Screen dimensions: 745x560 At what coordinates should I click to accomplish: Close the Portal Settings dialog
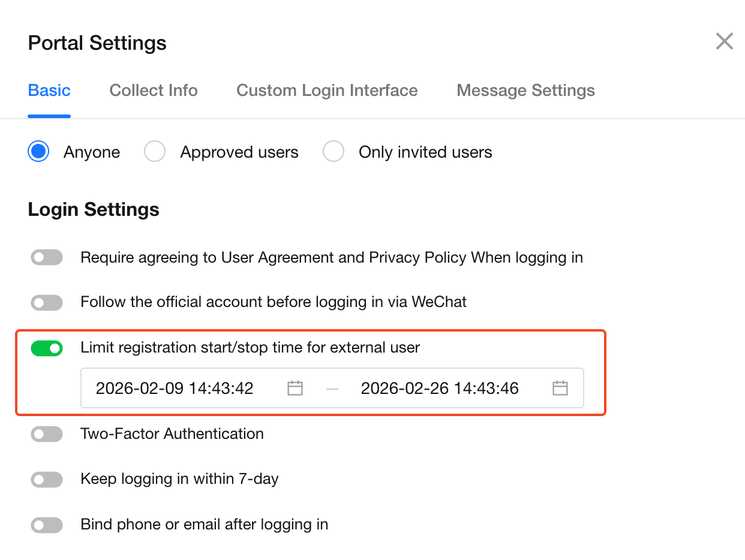pos(724,42)
